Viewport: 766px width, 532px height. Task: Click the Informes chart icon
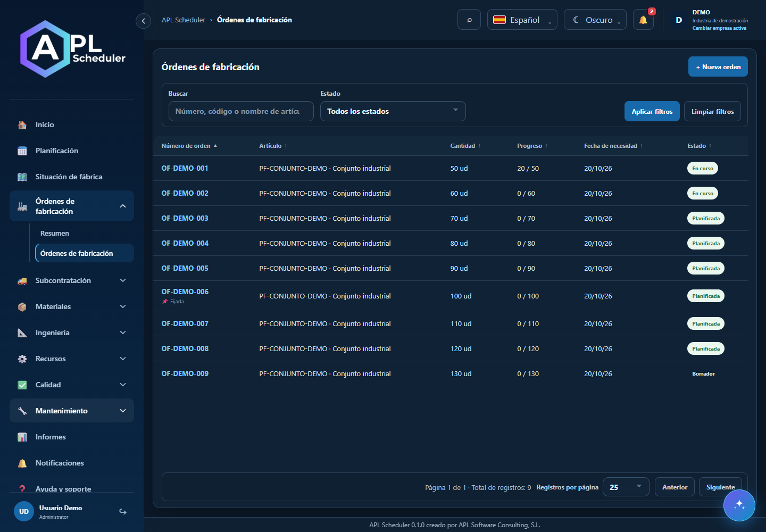(22, 437)
